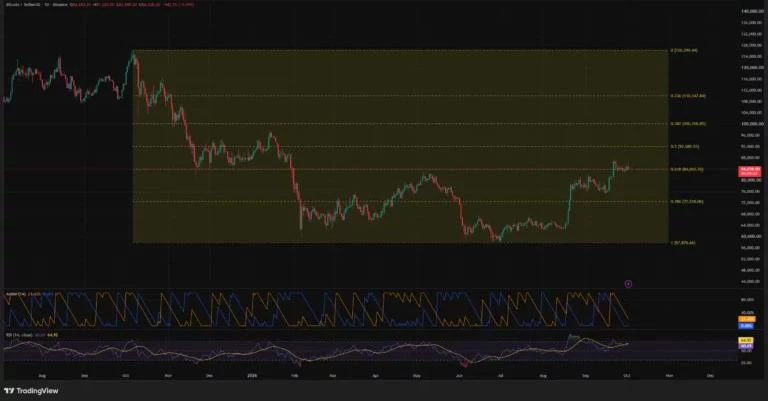Select the 0.618 Fibonacci level label
This screenshot has height=401, width=768.
687,169
